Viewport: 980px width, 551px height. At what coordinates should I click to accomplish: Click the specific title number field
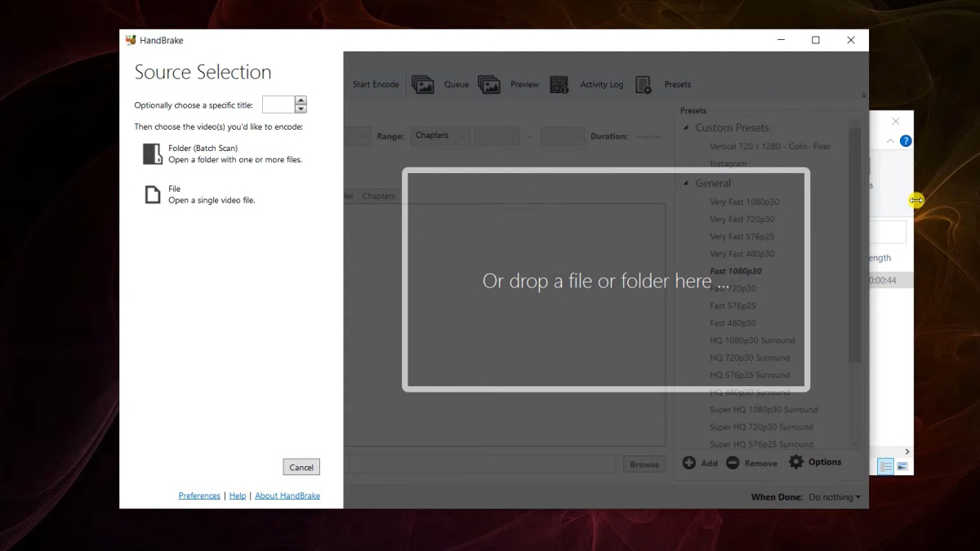coord(278,104)
